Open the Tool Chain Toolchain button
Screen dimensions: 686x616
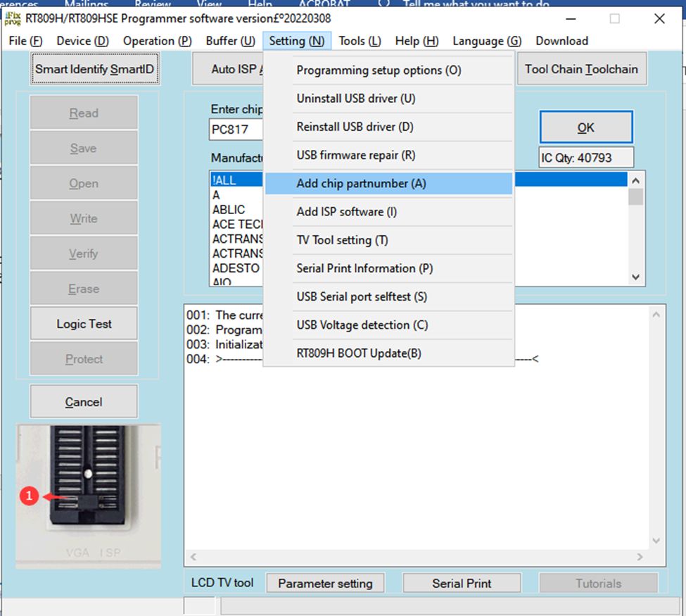(x=581, y=70)
